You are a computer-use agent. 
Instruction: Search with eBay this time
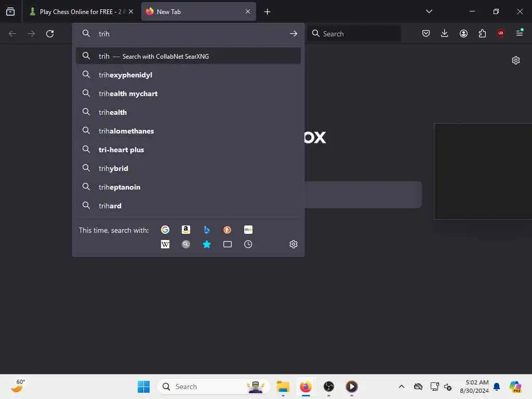248,230
